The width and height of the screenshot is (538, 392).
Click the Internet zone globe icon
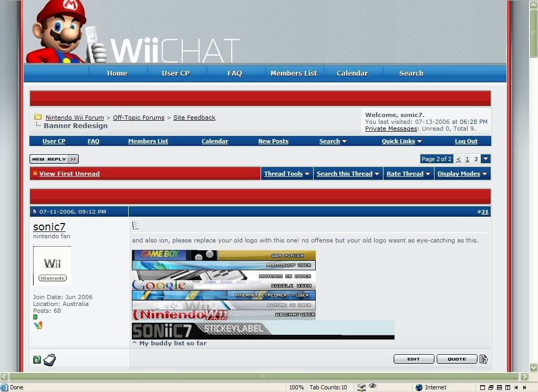(419, 387)
